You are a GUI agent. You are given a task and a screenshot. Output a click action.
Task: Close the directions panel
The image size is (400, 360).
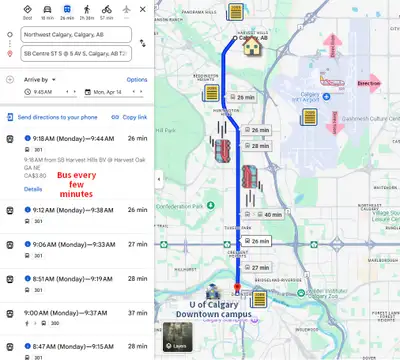143,9
